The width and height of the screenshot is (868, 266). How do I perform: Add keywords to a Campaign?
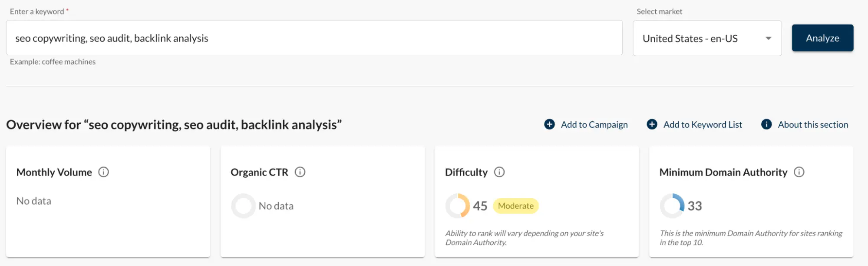[594, 124]
